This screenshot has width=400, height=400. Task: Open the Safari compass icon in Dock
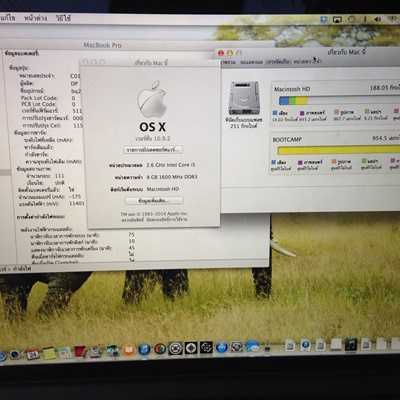tap(2, 355)
